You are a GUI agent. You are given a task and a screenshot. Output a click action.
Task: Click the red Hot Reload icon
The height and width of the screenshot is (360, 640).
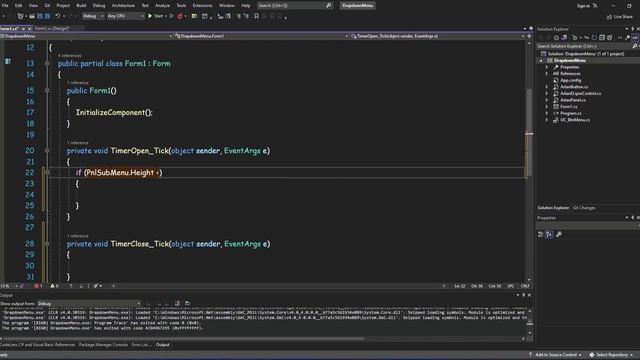click(x=180, y=16)
